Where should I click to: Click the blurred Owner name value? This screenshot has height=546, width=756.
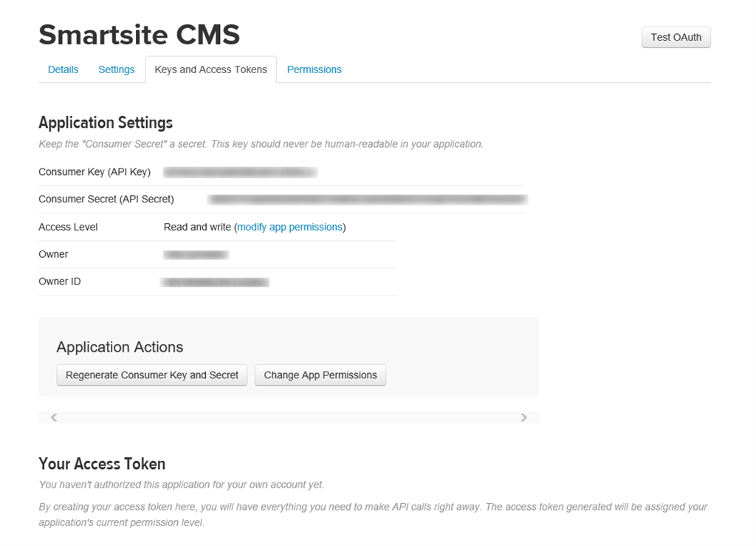pyautogui.click(x=196, y=255)
